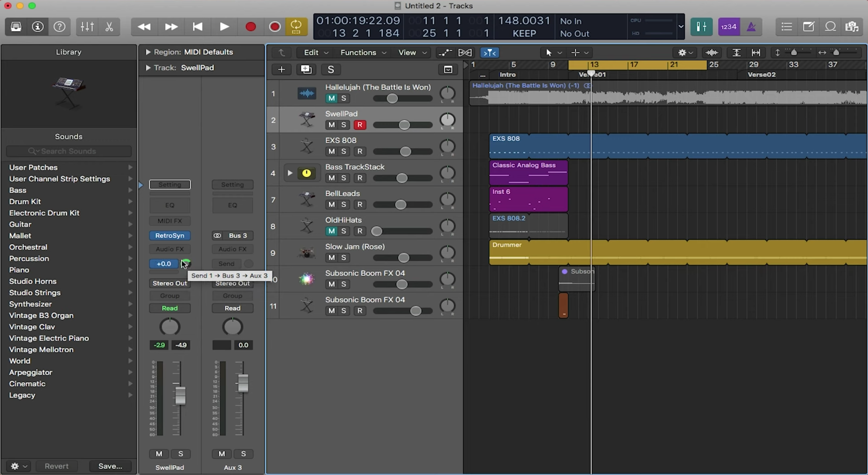
Task: Toggle the purple 1234 count-in button
Action: coord(729,26)
